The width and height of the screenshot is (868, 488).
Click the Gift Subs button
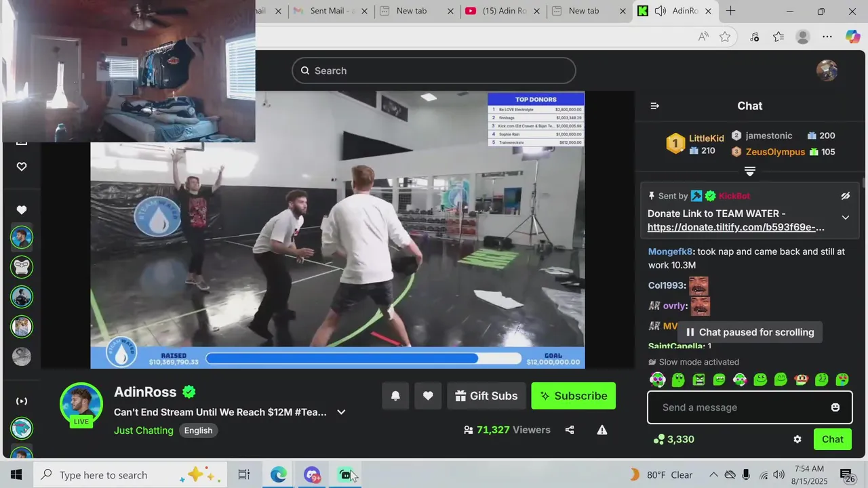pos(486,396)
